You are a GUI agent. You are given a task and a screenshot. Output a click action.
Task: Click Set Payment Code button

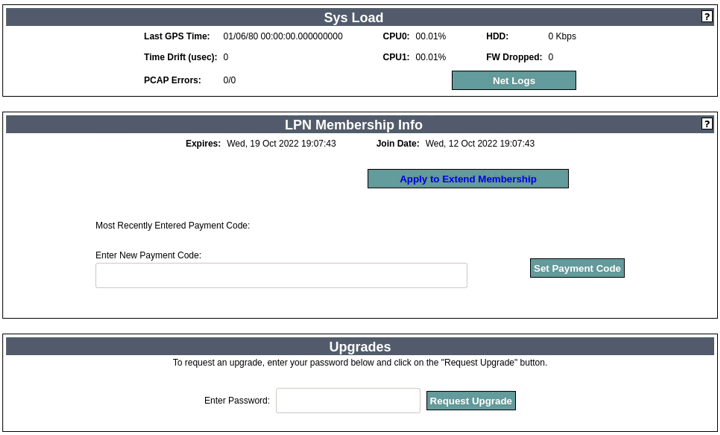point(577,268)
